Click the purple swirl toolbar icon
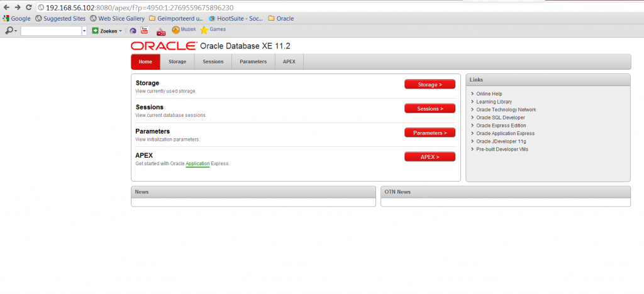Image resolution: width=644 pixels, height=294 pixels. 133,31
